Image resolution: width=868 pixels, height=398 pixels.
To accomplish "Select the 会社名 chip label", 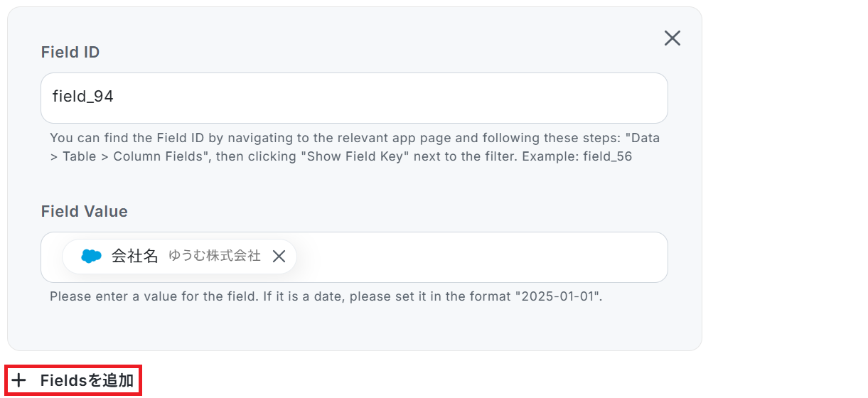I will click(x=134, y=257).
